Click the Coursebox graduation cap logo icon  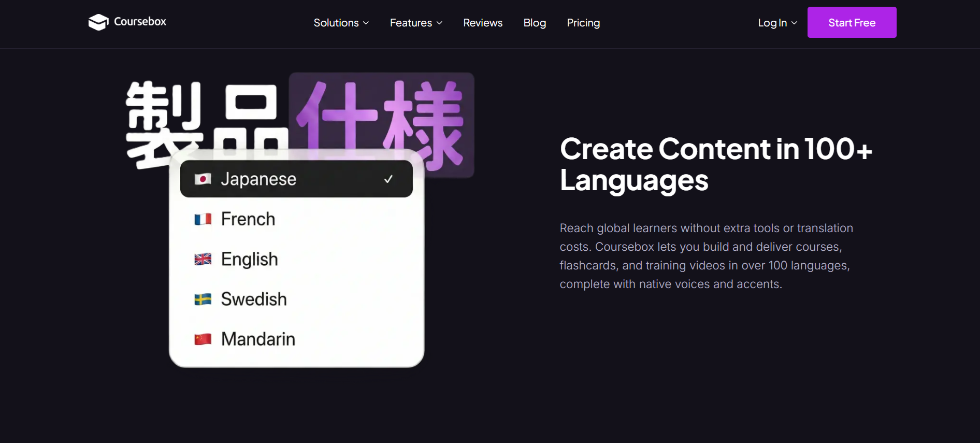[98, 22]
